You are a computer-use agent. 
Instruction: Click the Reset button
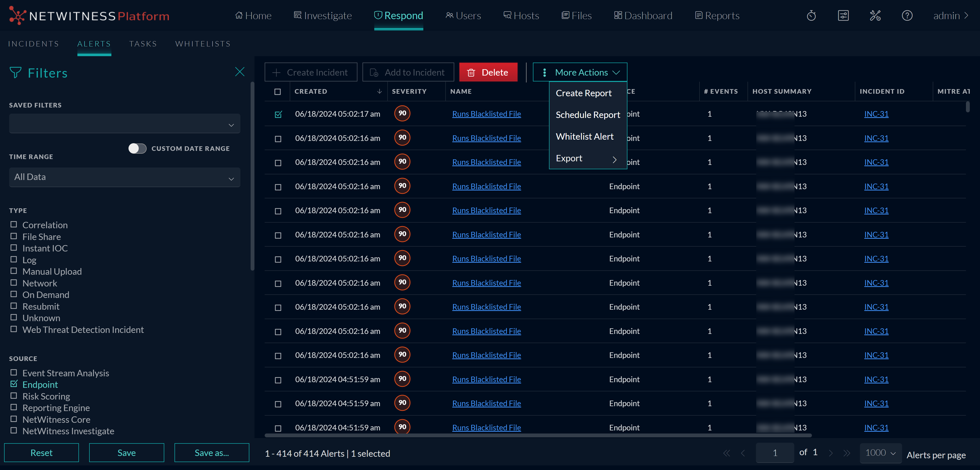[x=41, y=452]
